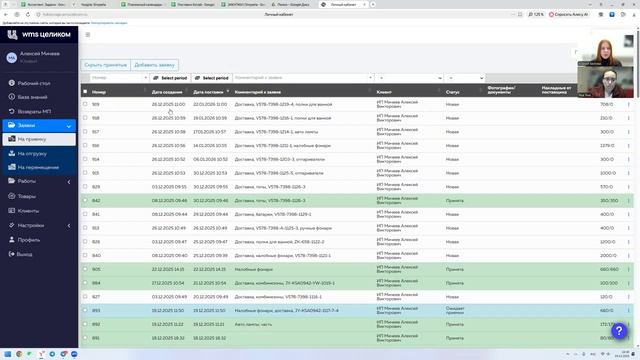The width and height of the screenshot is (640, 360).
Task: Open the three-dot menu for order 905
Action: 629,269
